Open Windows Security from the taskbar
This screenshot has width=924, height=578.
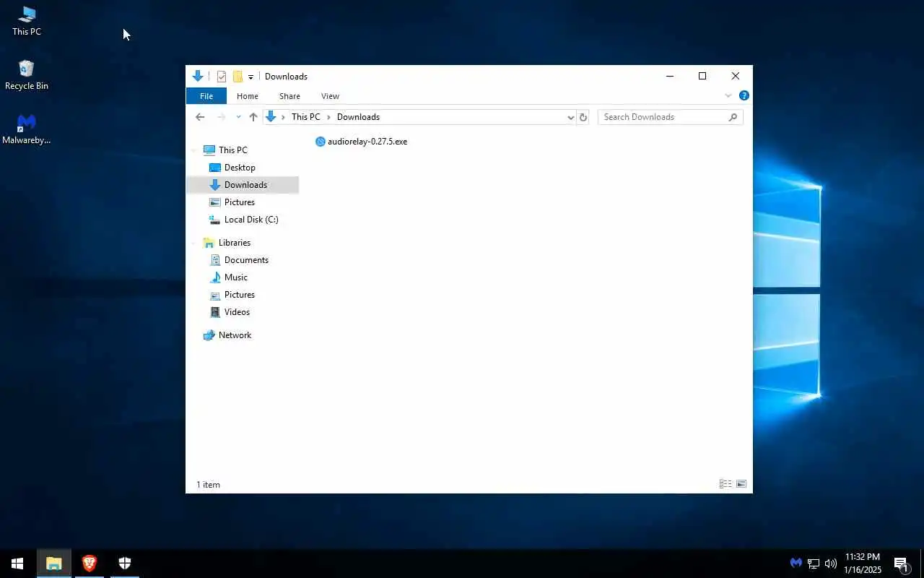point(125,564)
